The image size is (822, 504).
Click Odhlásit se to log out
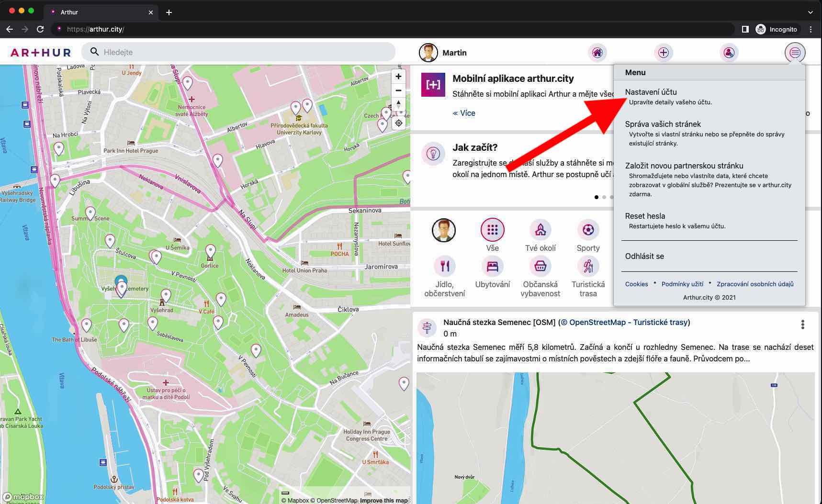click(644, 256)
